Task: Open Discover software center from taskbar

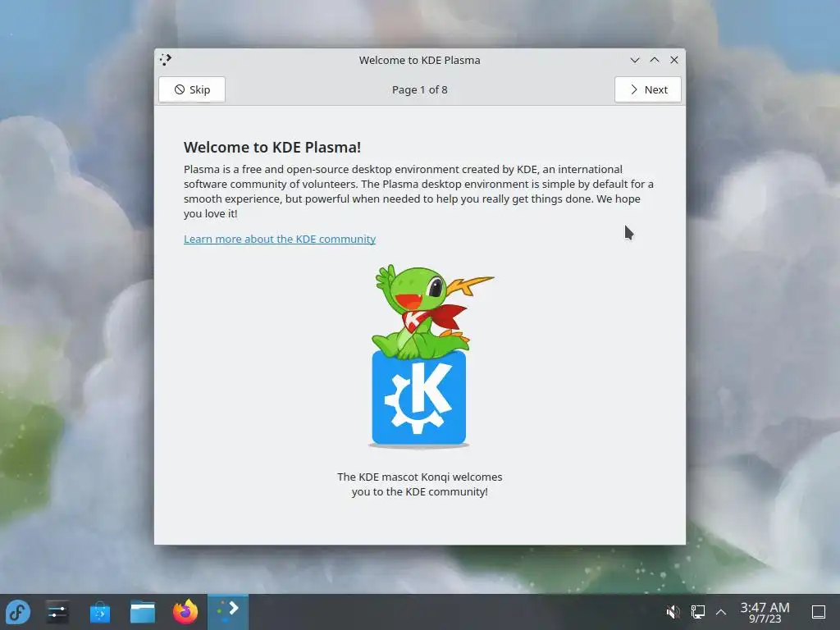Action: click(99, 612)
